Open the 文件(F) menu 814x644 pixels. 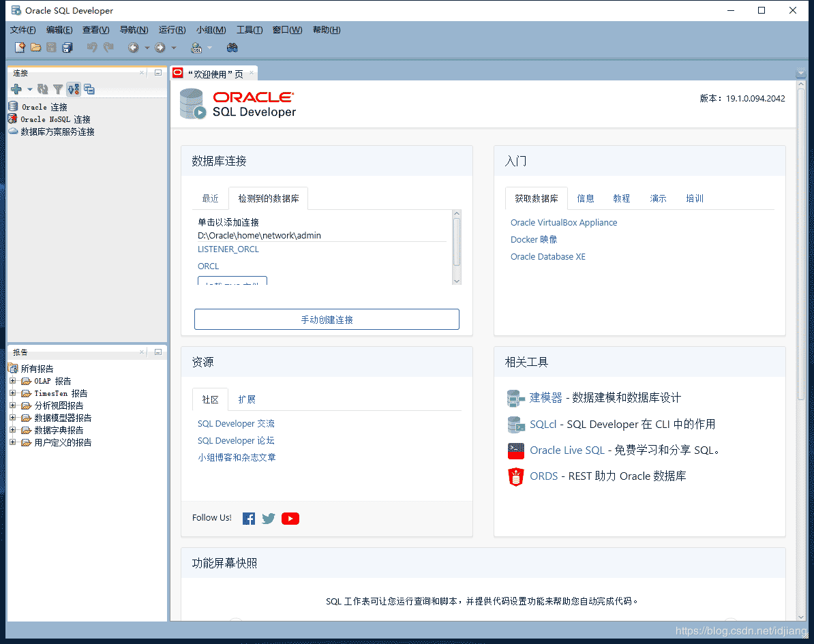[x=23, y=30]
